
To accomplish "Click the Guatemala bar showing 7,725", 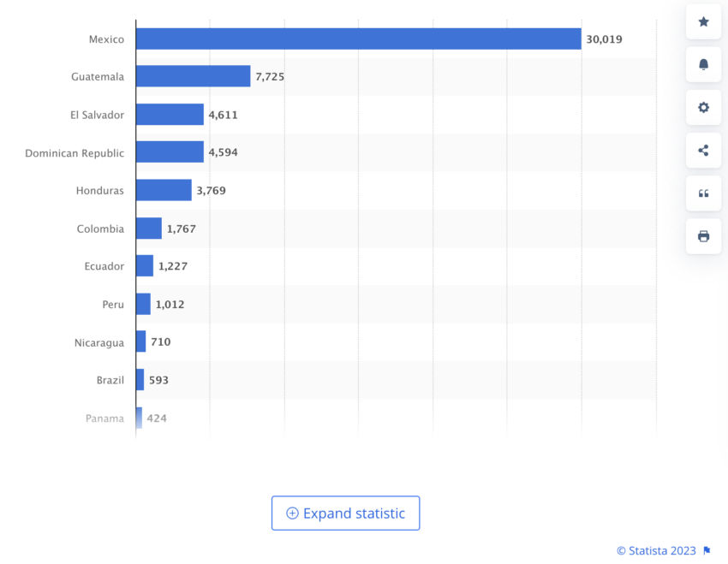I will 194,76.
